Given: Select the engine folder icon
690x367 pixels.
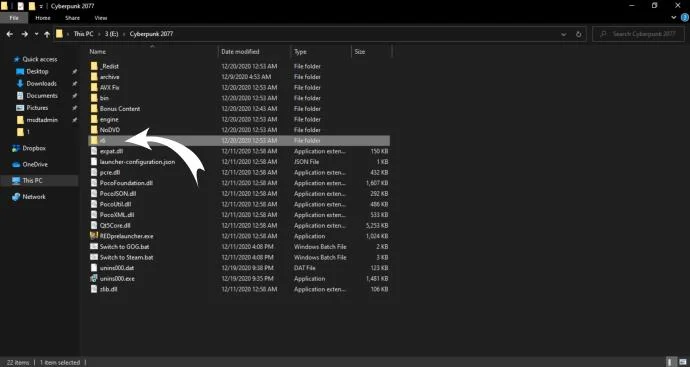Looking at the screenshot, I should [94, 119].
